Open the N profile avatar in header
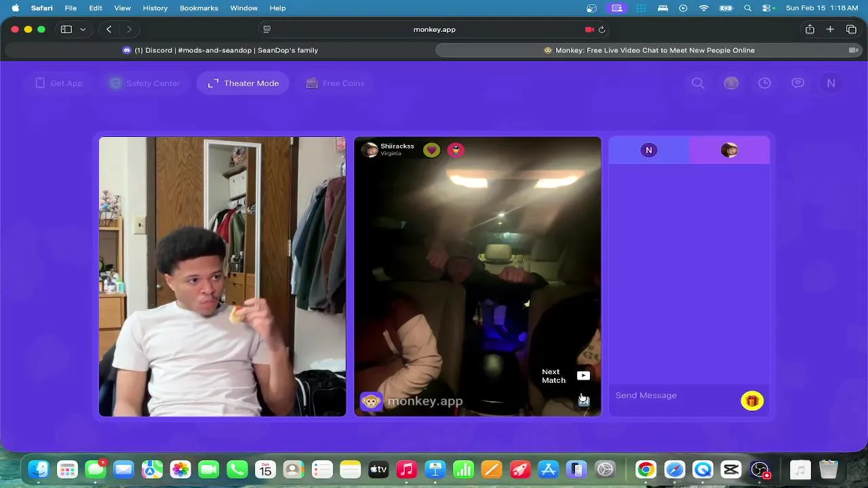Screen dimensions: 868x488 pos(831,83)
